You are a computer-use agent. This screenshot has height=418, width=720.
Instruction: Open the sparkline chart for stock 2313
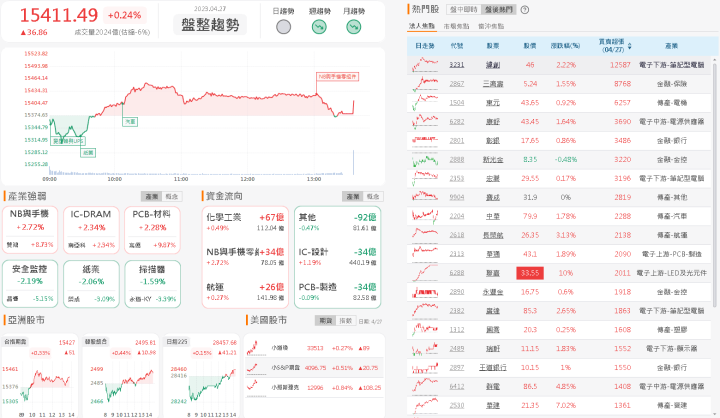(x=425, y=254)
